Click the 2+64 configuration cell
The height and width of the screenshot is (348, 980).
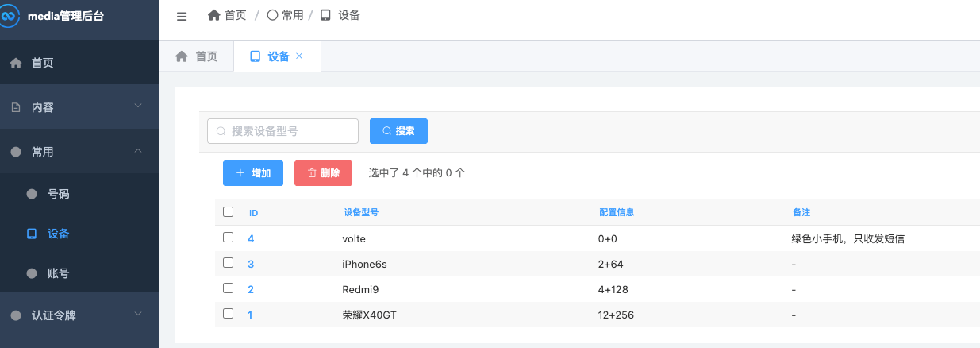coord(611,264)
